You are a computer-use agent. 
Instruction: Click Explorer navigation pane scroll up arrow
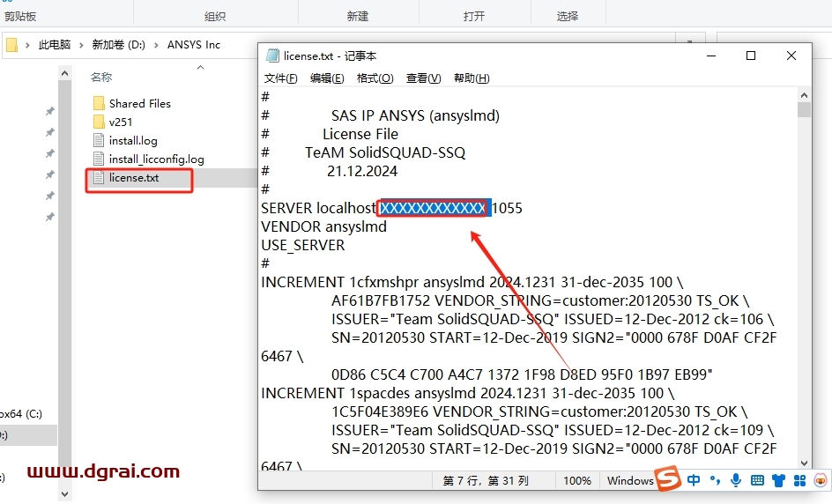point(64,73)
